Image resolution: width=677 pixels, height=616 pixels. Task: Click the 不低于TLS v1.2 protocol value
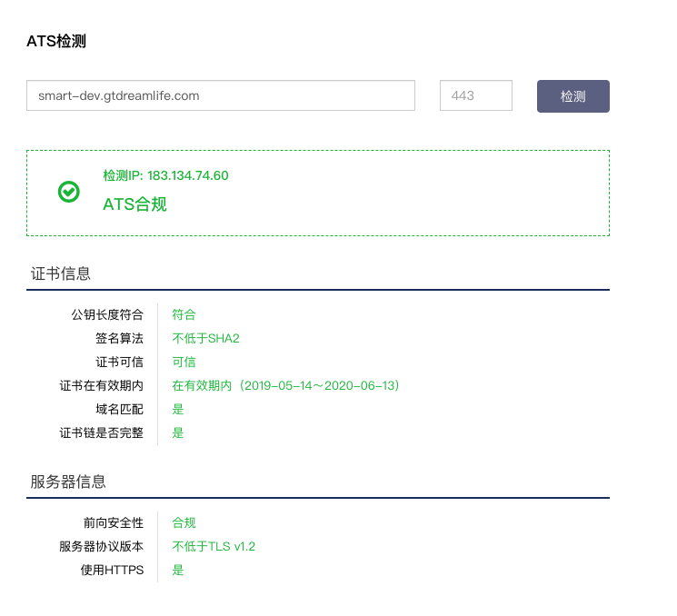(214, 546)
